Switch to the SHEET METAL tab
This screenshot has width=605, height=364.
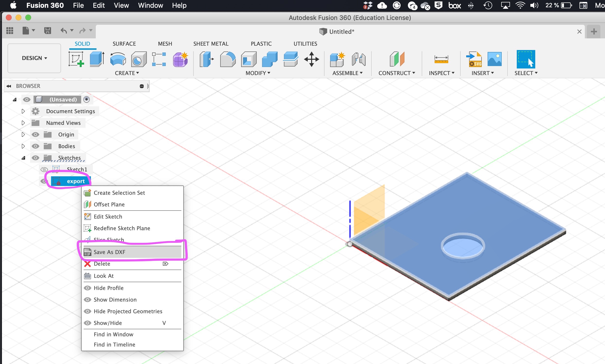point(211,44)
